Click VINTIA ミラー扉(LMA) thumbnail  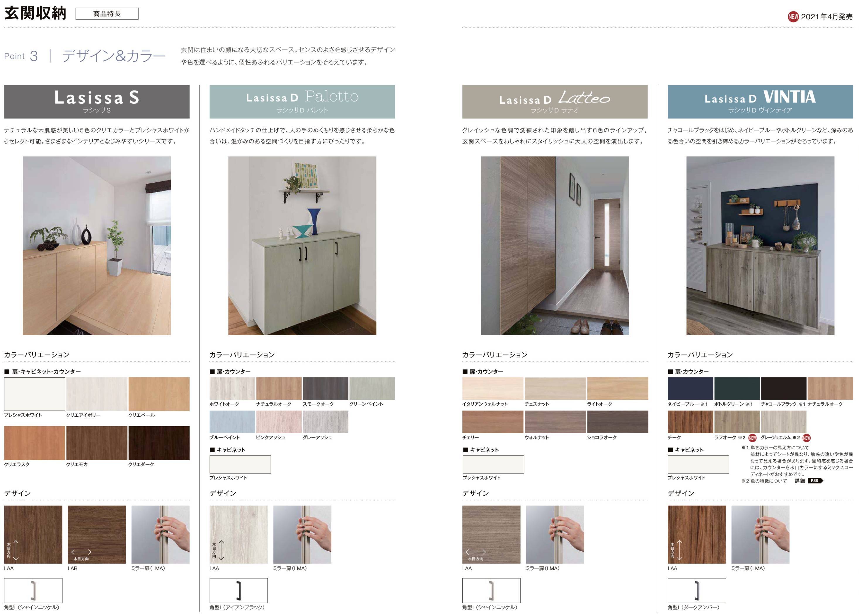click(760, 534)
